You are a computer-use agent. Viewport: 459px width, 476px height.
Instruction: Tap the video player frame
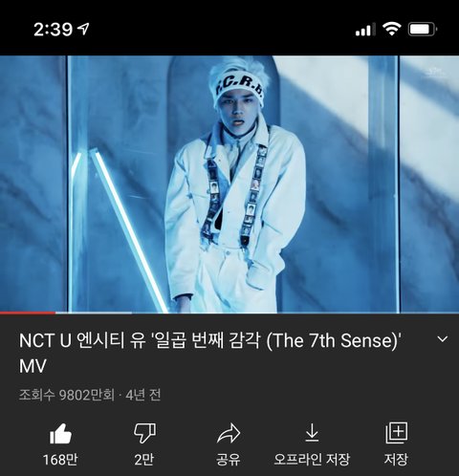pos(229,184)
